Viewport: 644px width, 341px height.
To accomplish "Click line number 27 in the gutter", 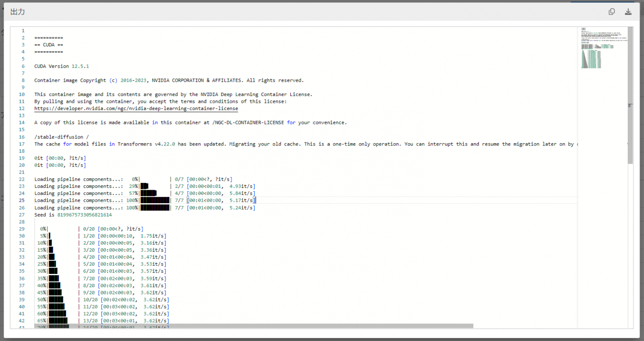I will tap(22, 215).
